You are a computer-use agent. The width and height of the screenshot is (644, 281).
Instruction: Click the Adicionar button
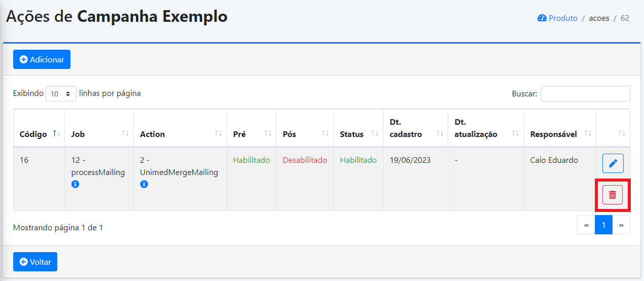(42, 59)
